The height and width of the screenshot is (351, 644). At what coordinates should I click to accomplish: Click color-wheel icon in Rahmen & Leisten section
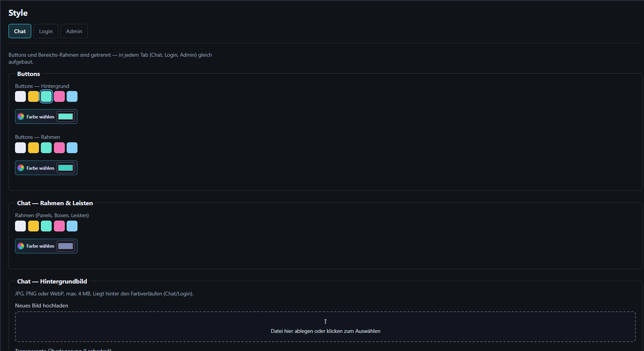[21, 246]
